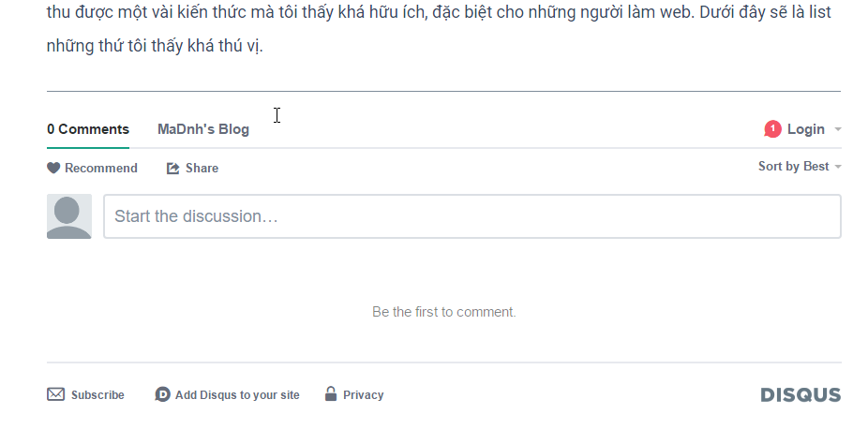This screenshot has width=868, height=429.
Task: Open the Sort by Best dropdown
Action: (799, 166)
